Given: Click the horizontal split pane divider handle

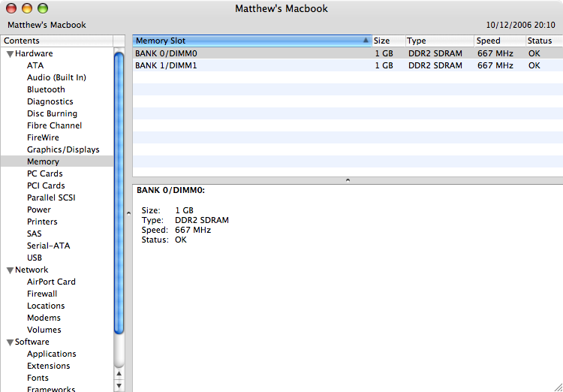Looking at the screenshot, I should [348, 180].
